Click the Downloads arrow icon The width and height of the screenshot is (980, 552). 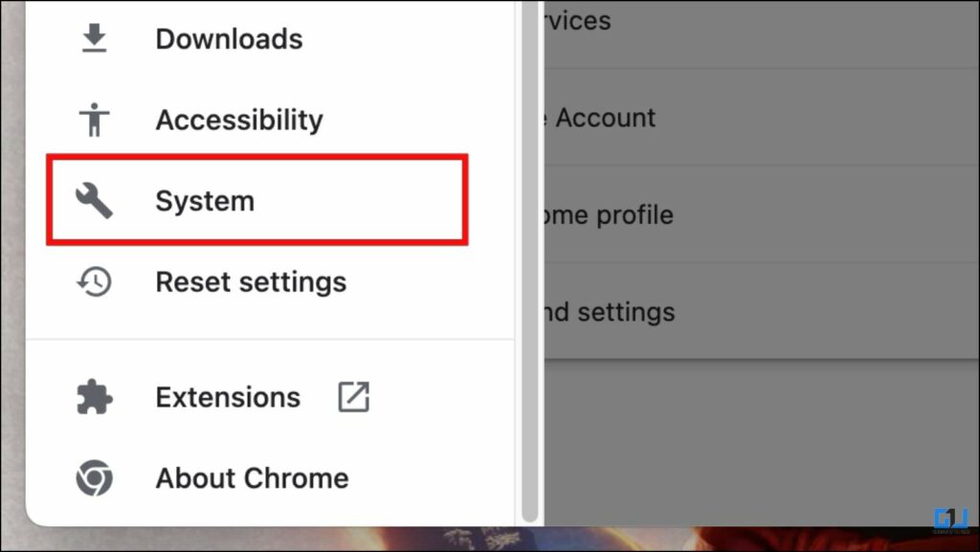tap(93, 36)
